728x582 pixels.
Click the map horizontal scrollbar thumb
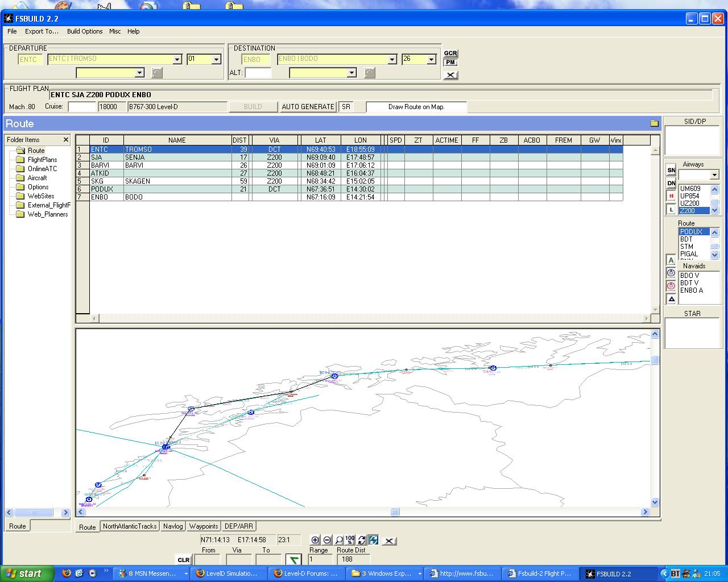coord(395,512)
